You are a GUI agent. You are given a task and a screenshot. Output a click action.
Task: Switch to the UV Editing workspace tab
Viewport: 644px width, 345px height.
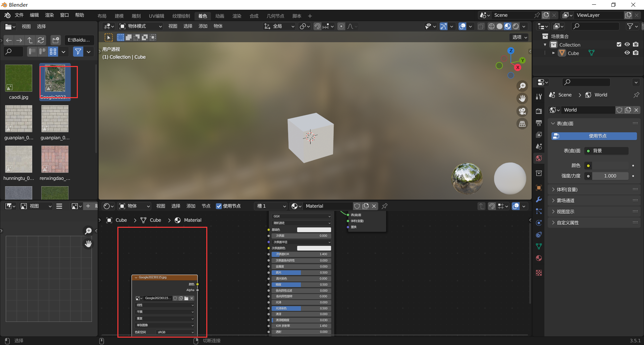coord(157,16)
